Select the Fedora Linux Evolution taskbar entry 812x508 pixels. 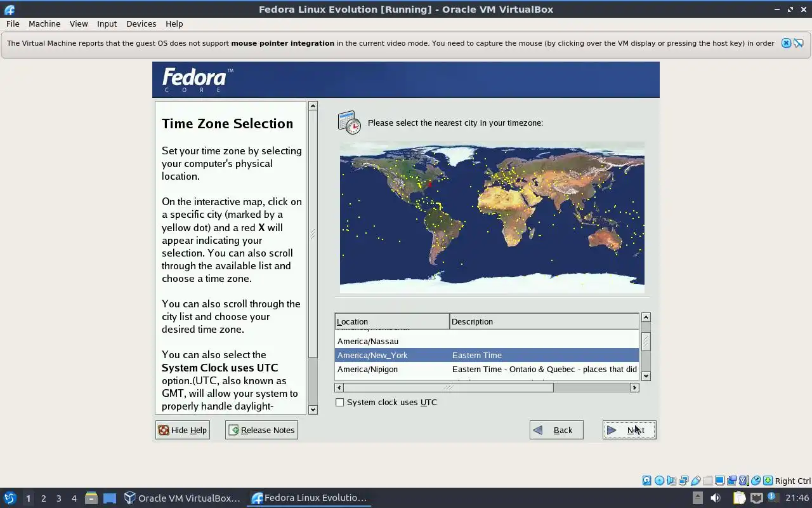pyautogui.click(x=309, y=498)
